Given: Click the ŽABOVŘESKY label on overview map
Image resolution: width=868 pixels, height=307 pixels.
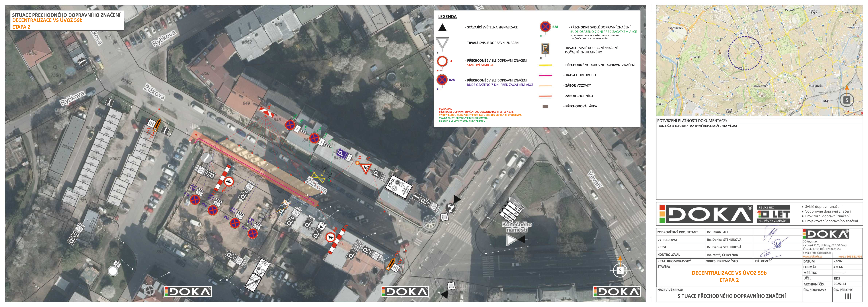Looking at the screenshot, I should (x=675, y=28).
